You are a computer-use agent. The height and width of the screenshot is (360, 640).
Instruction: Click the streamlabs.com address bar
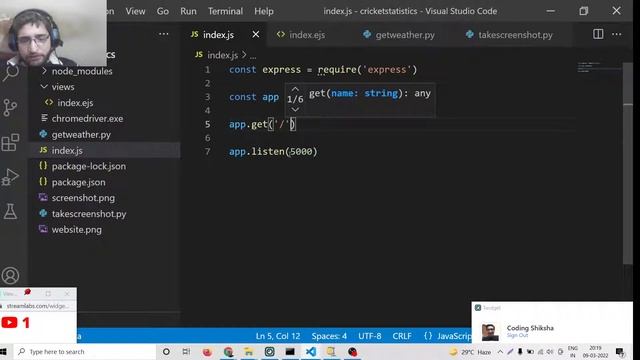pyautogui.click(x=38, y=306)
